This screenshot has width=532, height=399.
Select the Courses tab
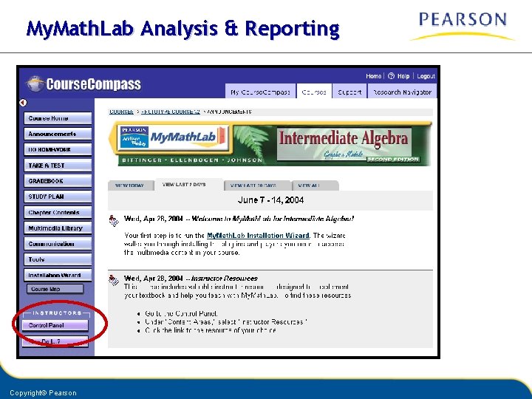coord(314,92)
